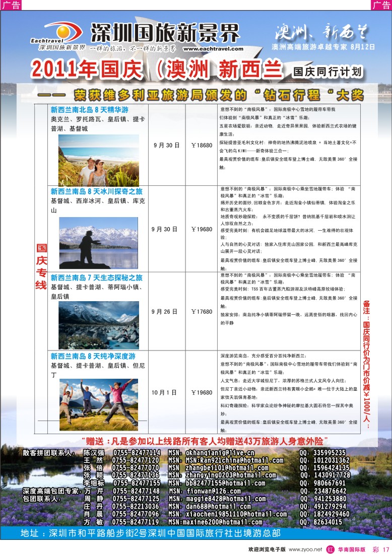Click the vertical 备注 note about ¥1000/人 discount
Viewport: 392px width, 554px height.
point(366,364)
